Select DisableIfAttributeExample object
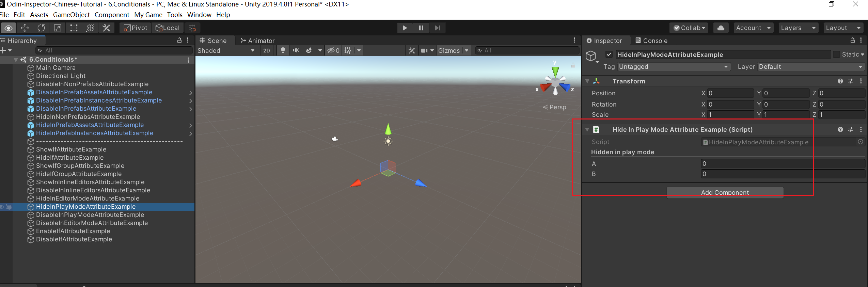868x287 pixels. click(74, 239)
